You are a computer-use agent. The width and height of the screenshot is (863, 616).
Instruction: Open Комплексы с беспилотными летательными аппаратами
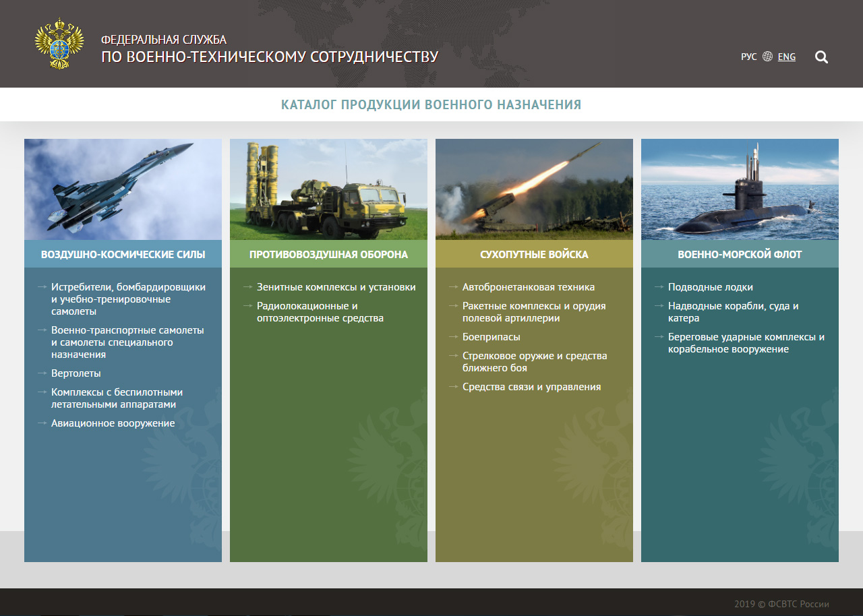117,398
